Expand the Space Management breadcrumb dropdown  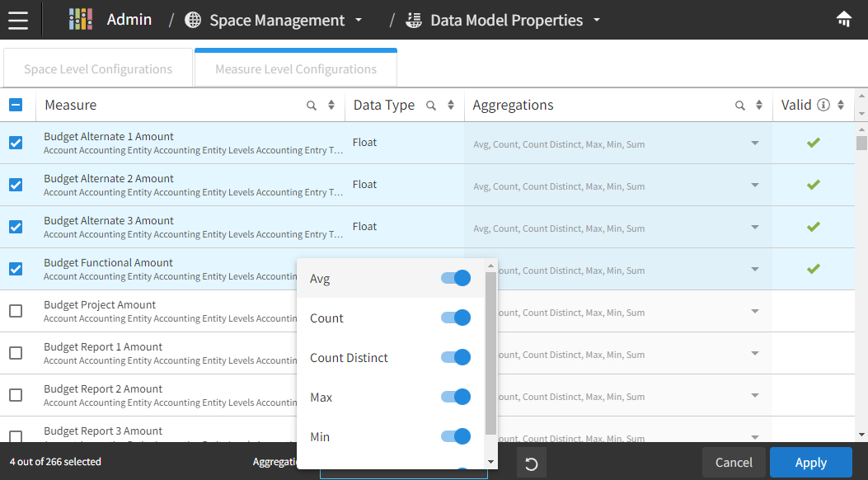pos(358,20)
